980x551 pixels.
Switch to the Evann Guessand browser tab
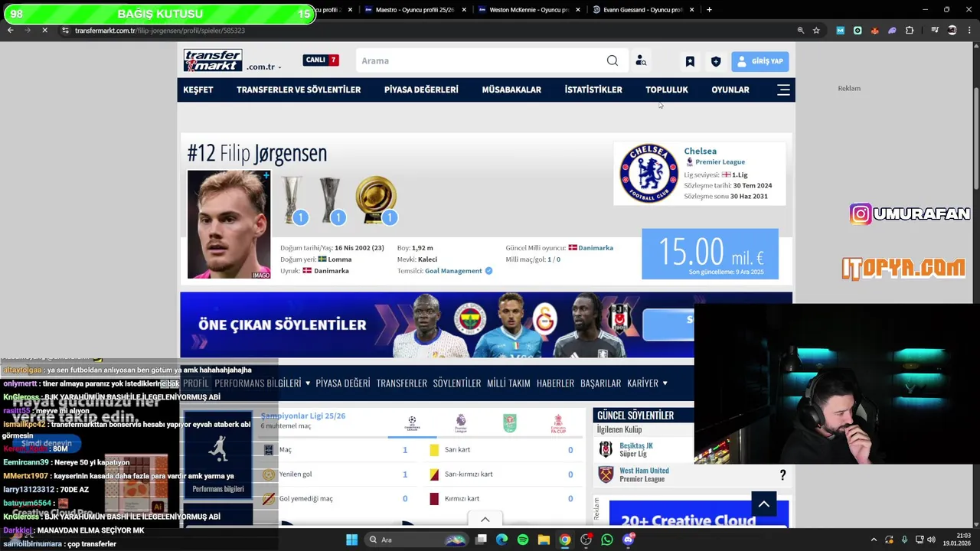click(642, 10)
